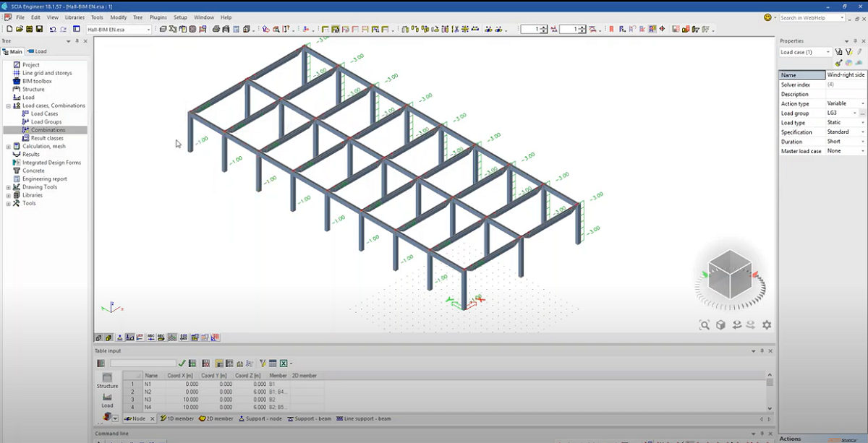Collapse the Load cases, Combinations node
This screenshot has height=443, width=868.
click(8, 106)
